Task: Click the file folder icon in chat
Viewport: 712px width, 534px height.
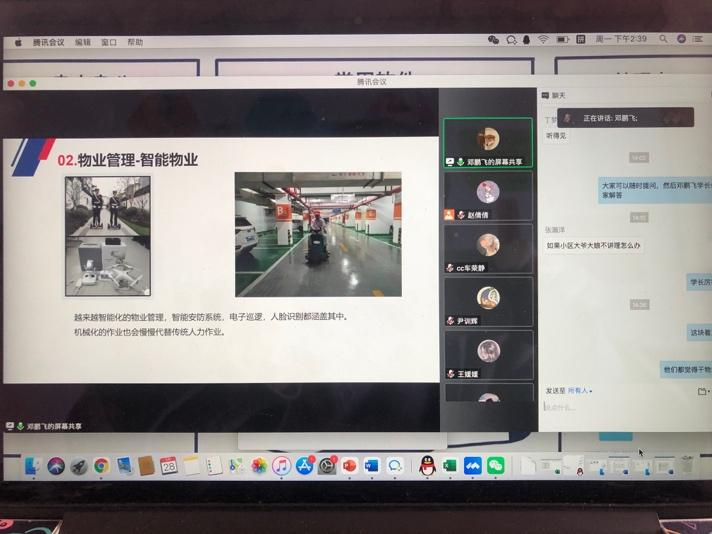Action: (702, 391)
